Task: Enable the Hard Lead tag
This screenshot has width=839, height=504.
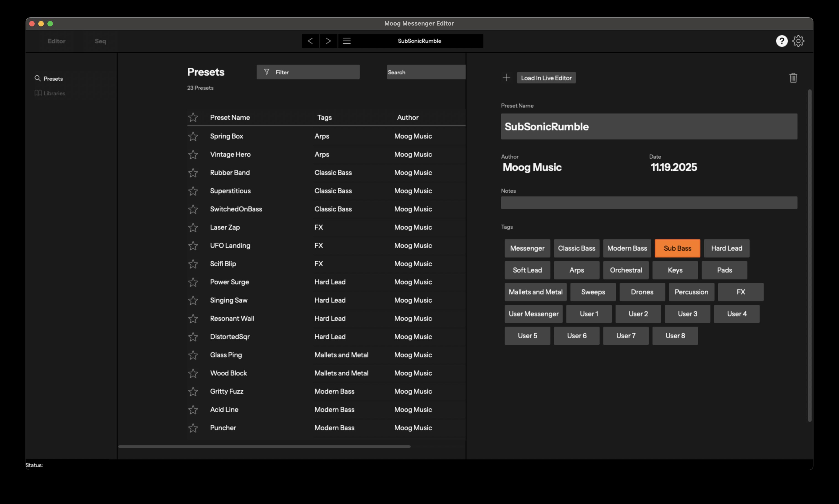Action: point(726,248)
